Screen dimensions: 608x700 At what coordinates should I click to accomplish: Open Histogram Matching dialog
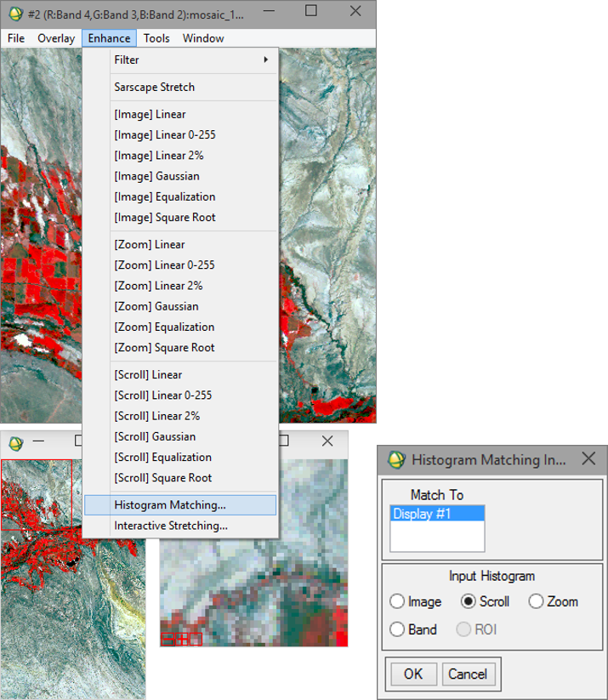(x=180, y=505)
